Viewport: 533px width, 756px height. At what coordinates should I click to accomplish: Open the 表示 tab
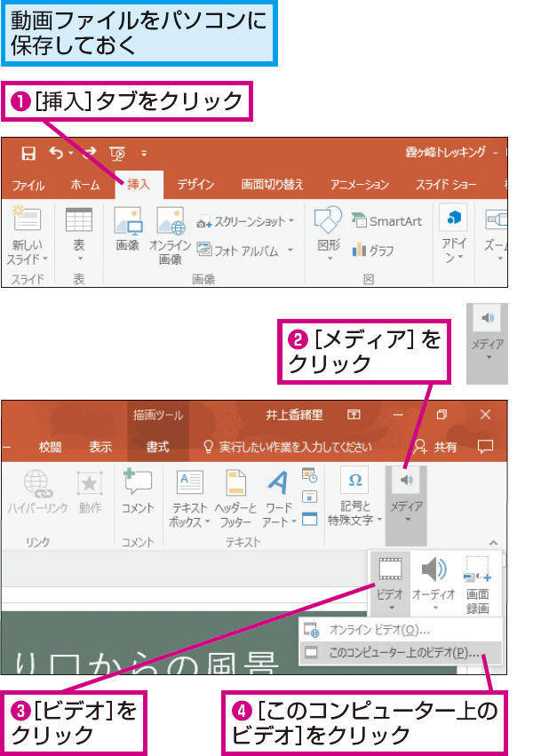(x=100, y=448)
